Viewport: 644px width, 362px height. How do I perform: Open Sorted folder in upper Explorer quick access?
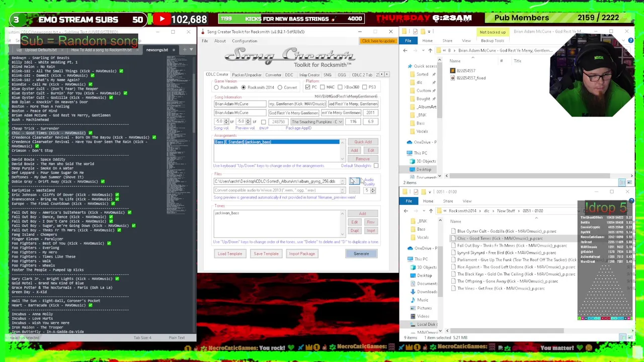(422, 74)
